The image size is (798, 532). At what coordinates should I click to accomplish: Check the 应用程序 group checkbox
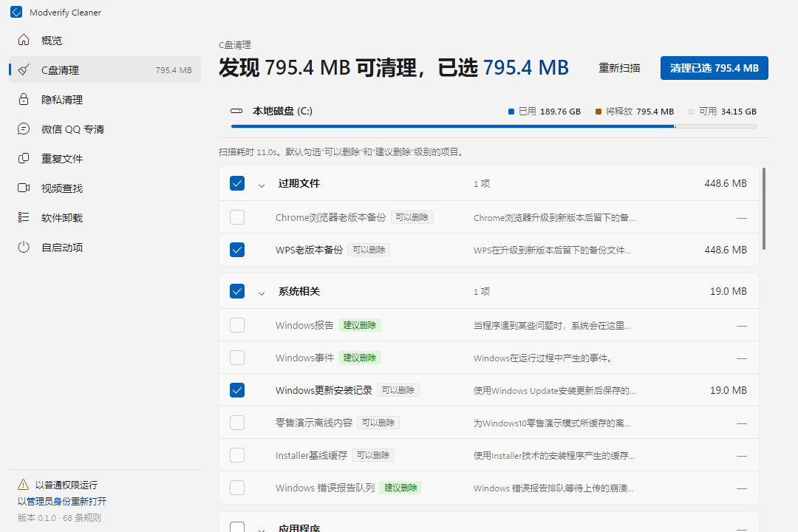237,527
